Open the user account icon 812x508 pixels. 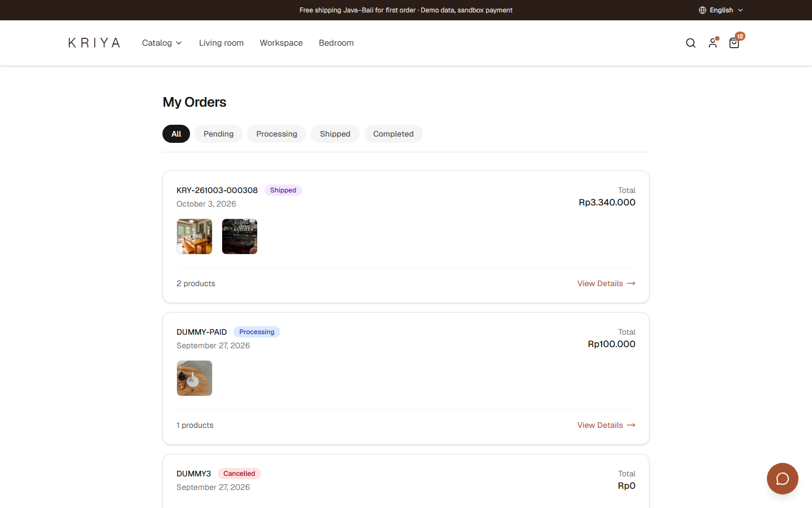point(713,43)
